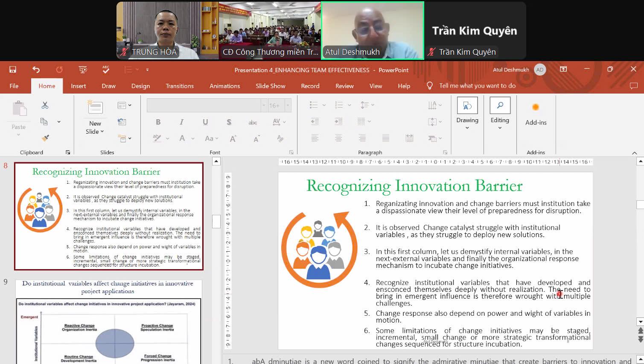The width and height of the screenshot is (644, 364).
Task: Click the Save icon in quick access toolbar
Action: tap(13, 70)
